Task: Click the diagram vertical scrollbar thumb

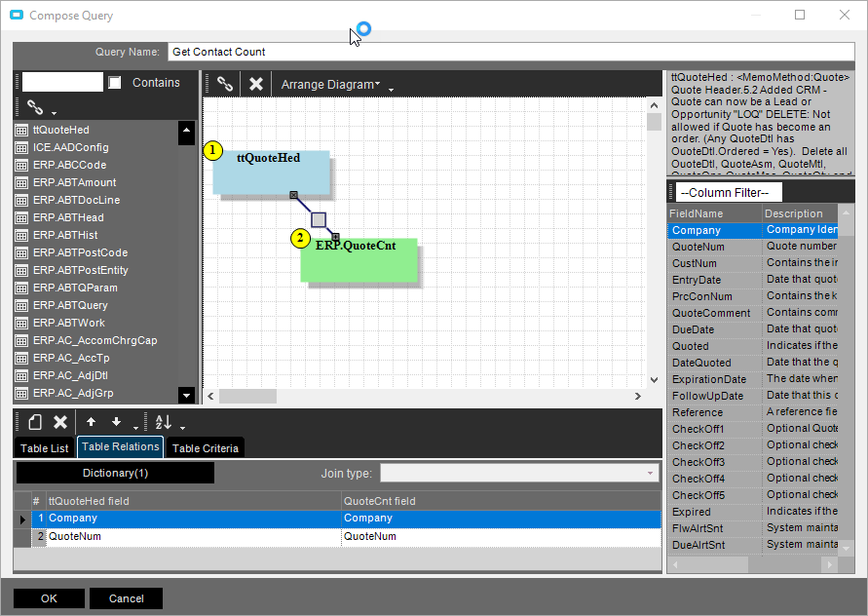Action: (654, 122)
